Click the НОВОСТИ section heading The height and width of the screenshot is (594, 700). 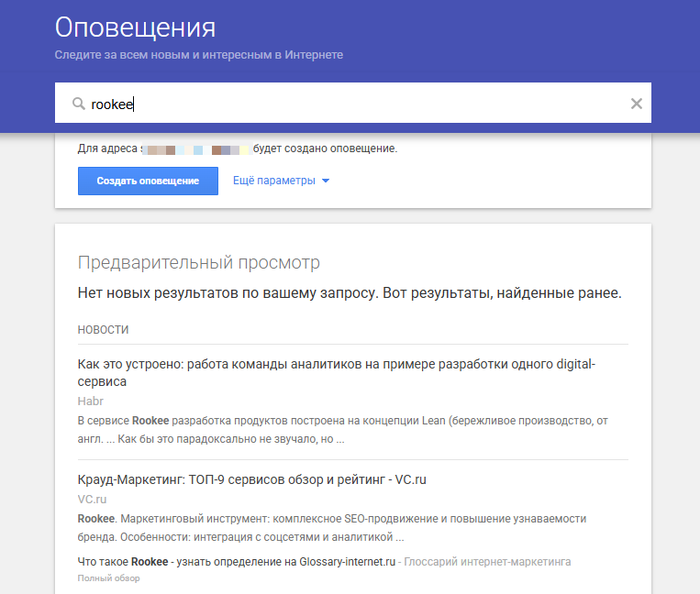(103, 330)
